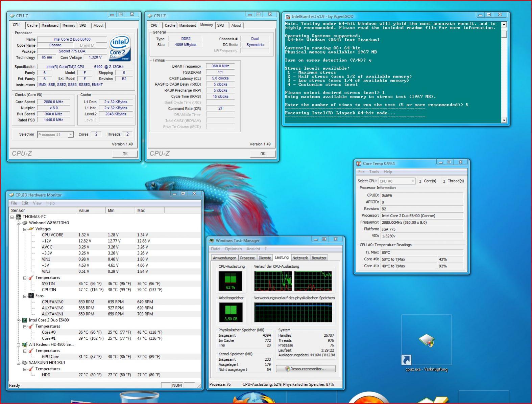Switch to the Prozesse tab in Task-Manager
This screenshot has width=532, height=404.
tap(247, 258)
